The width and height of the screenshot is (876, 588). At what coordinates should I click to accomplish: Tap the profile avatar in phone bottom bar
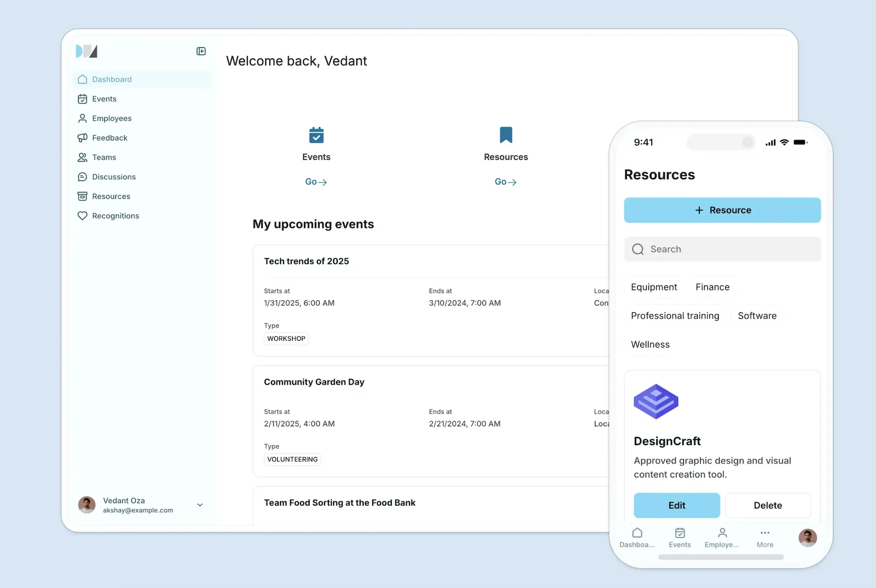(807, 538)
